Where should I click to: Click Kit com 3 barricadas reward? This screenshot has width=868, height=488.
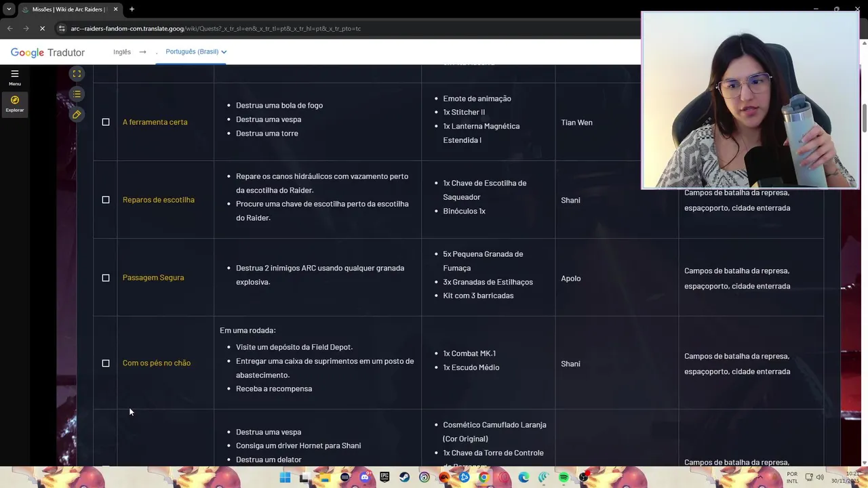(x=478, y=296)
